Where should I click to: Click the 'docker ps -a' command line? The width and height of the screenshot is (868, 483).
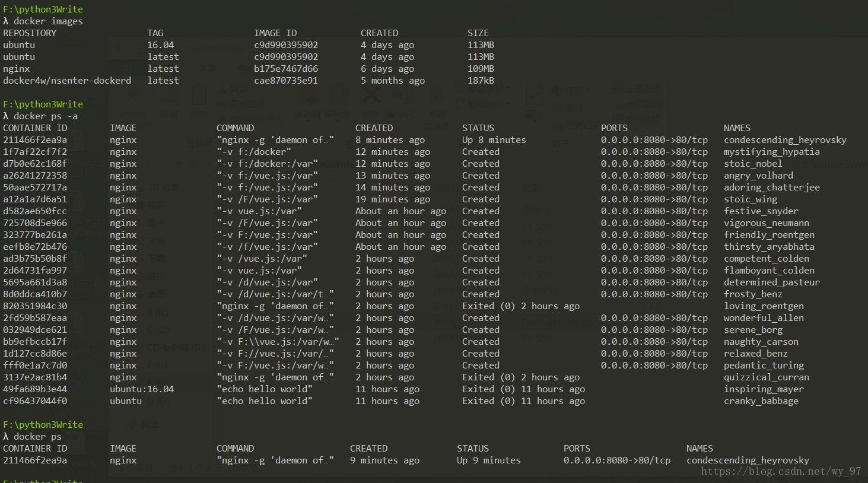(x=40, y=116)
